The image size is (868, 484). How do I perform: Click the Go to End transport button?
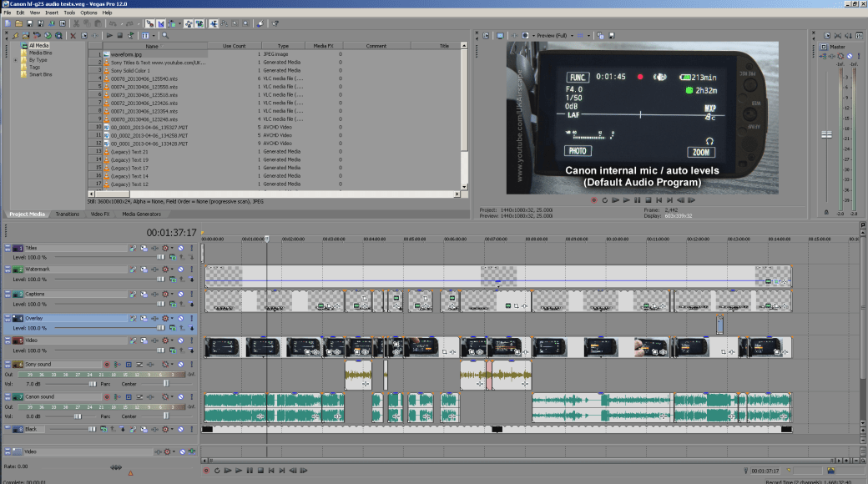281,471
